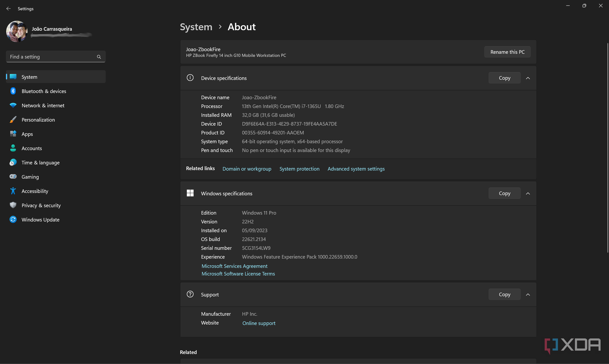Collapse the Windows specifications section

click(528, 193)
